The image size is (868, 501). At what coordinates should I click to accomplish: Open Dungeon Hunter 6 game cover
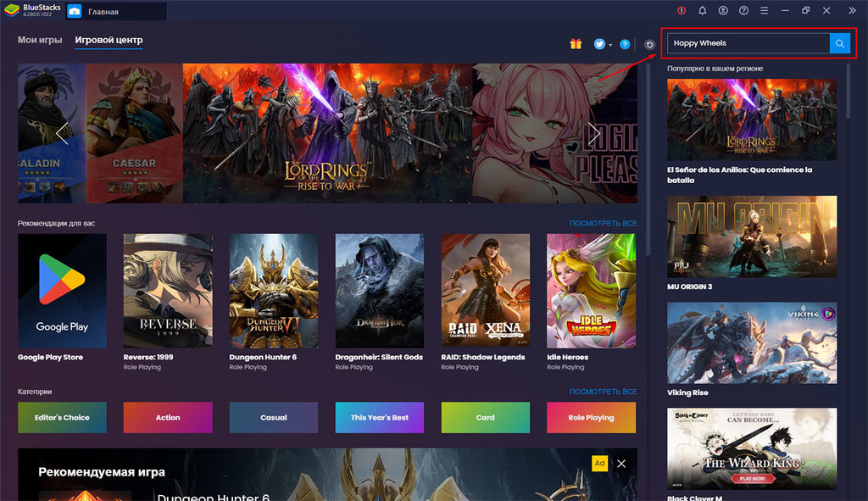[274, 291]
